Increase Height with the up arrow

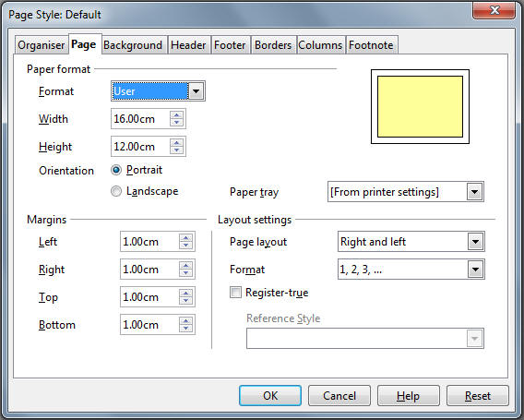176,143
